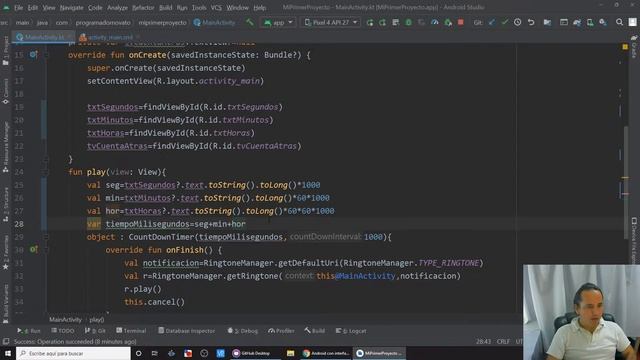This screenshot has height=360, width=640.
Task: Collapse the play function fold marker on line 24
Action: click(x=46, y=172)
